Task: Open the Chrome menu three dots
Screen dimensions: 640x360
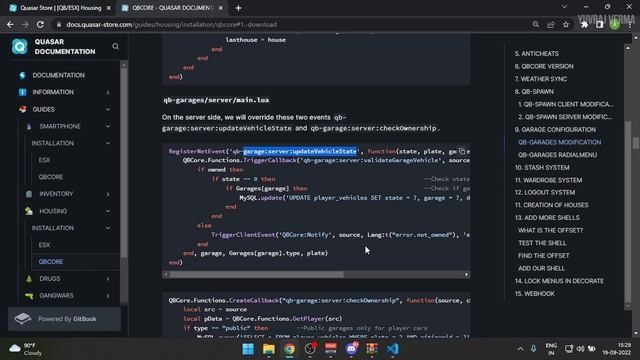Action: pos(631,24)
